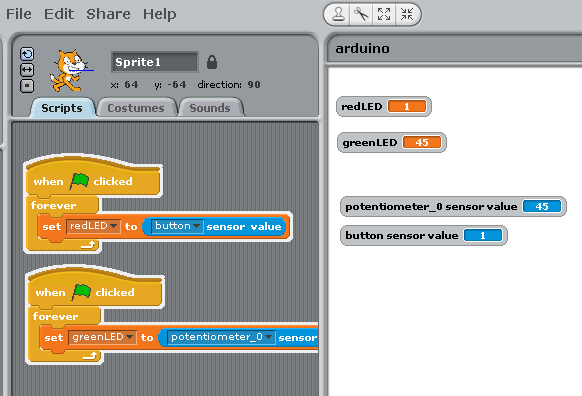The width and height of the screenshot is (582, 396).
Task: Switch to the Costumes tab
Action: (136, 108)
